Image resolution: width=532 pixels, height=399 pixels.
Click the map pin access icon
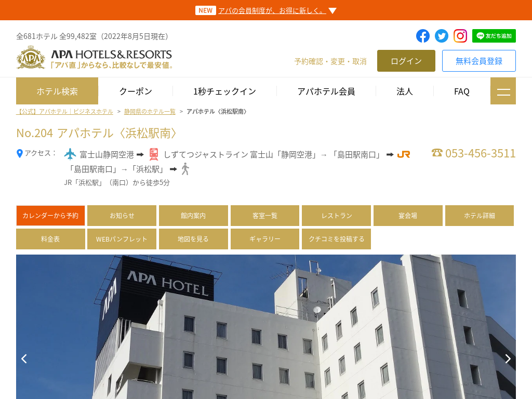point(20,153)
